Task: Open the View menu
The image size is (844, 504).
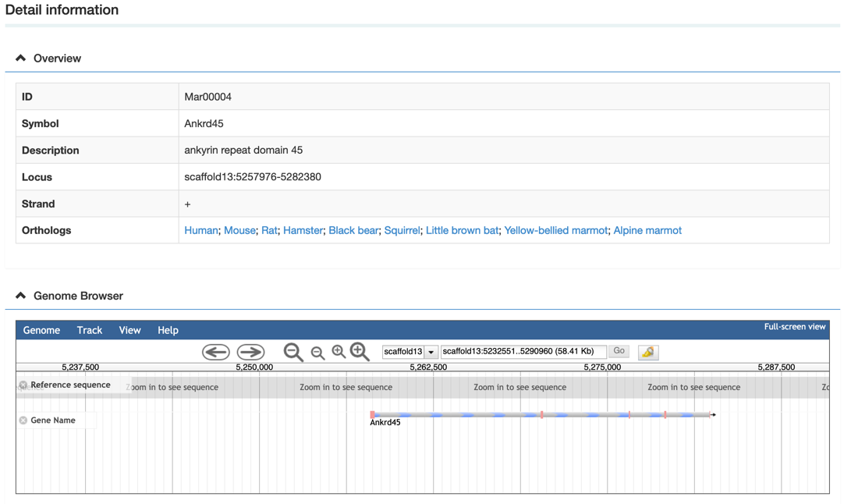Action: pos(129,330)
